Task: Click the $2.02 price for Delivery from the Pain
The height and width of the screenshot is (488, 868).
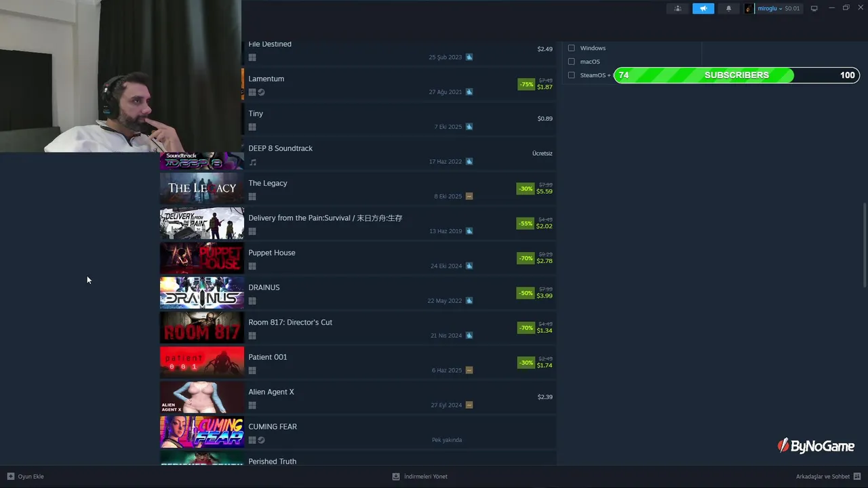Action: (x=545, y=226)
